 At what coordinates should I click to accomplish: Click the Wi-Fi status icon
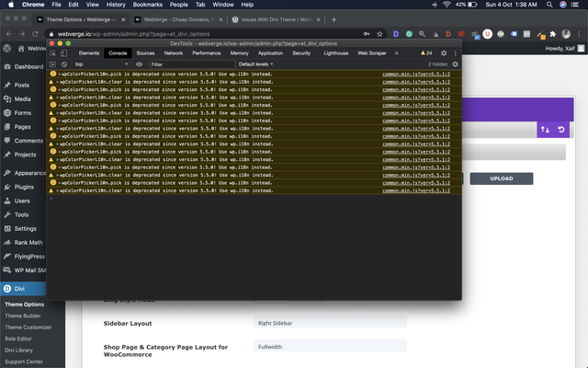coord(447,5)
